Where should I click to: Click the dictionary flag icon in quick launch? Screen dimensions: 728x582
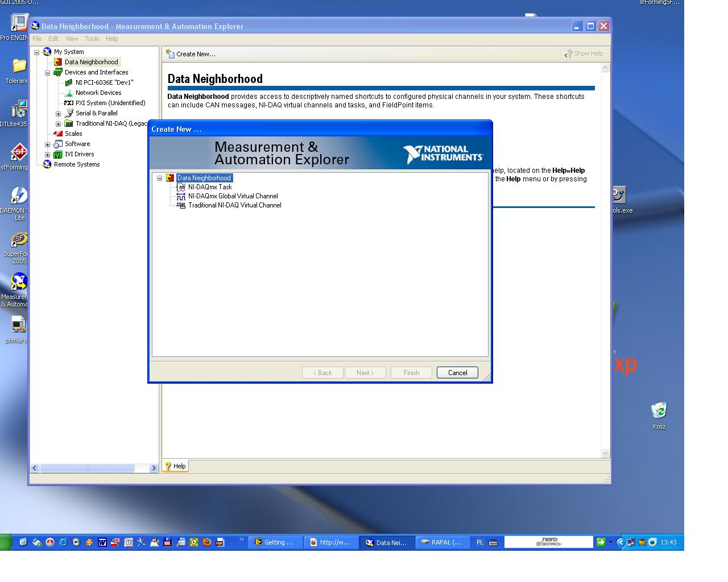click(115, 542)
